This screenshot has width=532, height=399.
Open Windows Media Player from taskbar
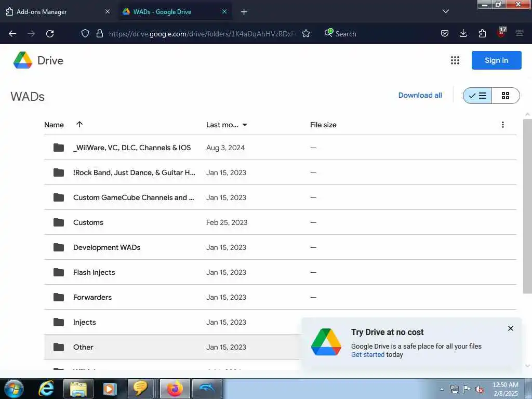(109, 389)
